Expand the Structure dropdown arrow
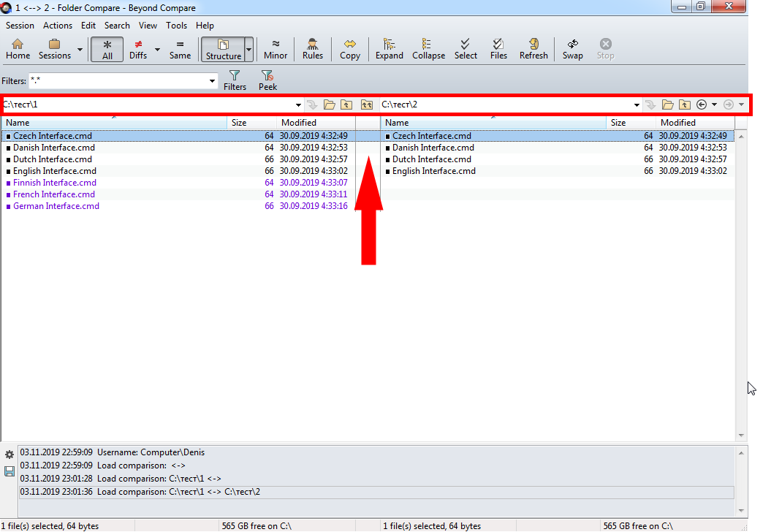The image size is (771, 532). point(248,50)
